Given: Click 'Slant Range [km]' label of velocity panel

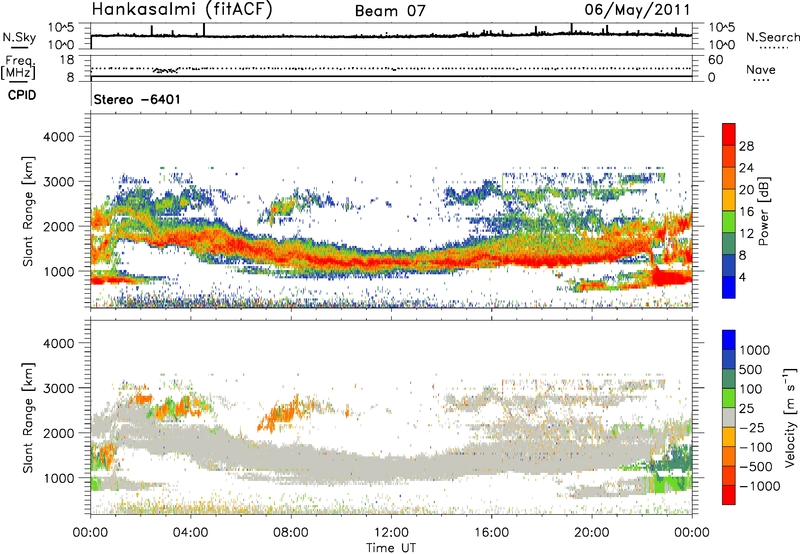Looking at the screenshot, I should [x=28, y=417].
